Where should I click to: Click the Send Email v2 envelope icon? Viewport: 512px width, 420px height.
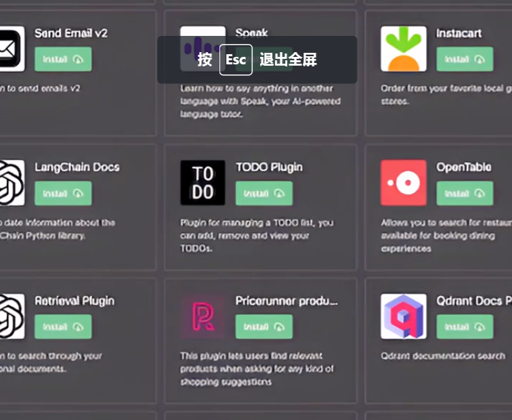pyautogui.click(x=12, y=49)
